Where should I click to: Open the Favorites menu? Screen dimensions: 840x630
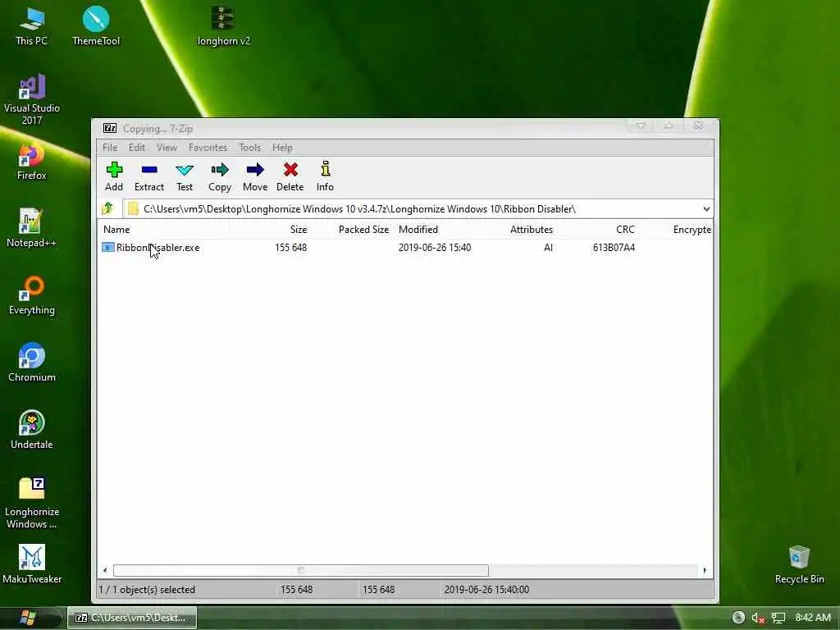(x=208, y=148)
